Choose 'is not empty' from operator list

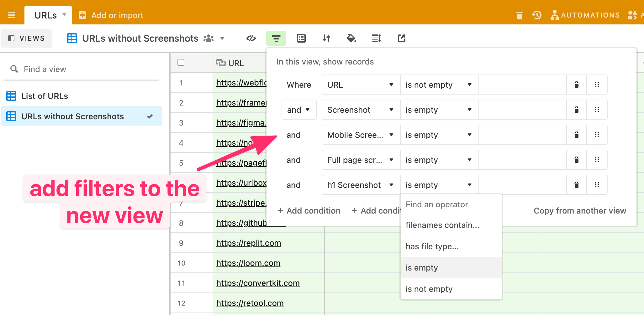coord(429,288)
